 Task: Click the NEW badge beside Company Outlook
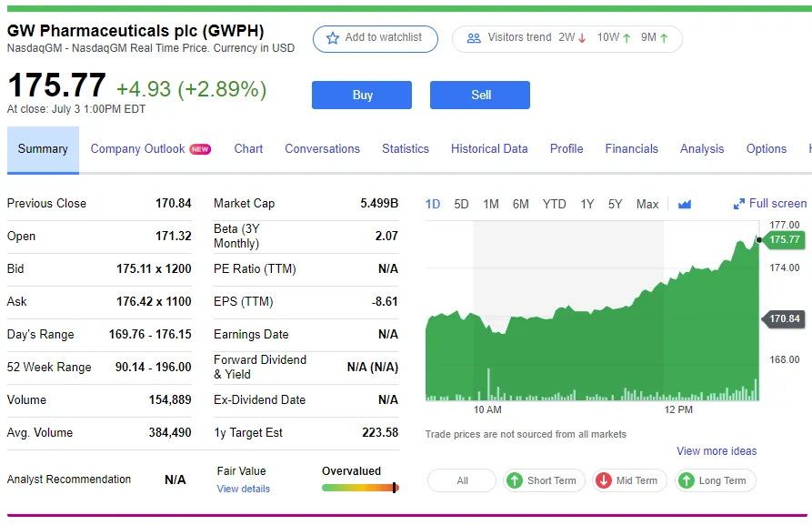(x=200, y=149)
